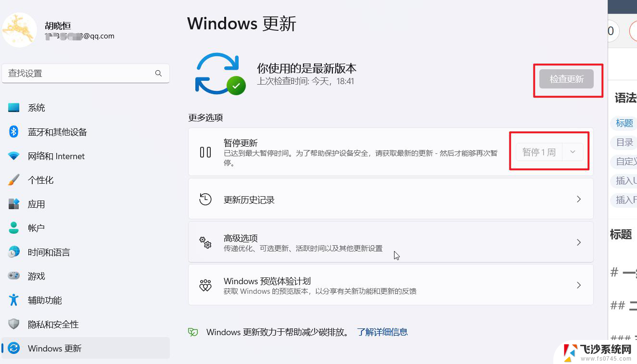Click the Windows 更新 page title

click(242, 23)
